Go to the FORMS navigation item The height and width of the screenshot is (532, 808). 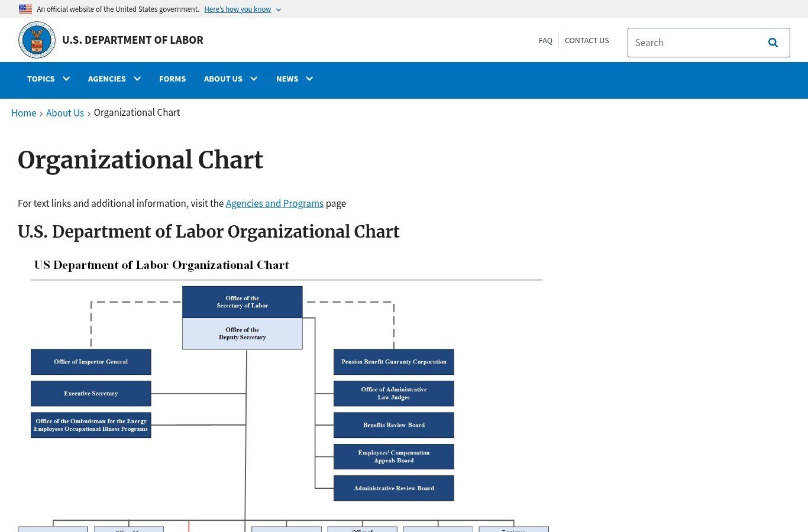point(172,79)
